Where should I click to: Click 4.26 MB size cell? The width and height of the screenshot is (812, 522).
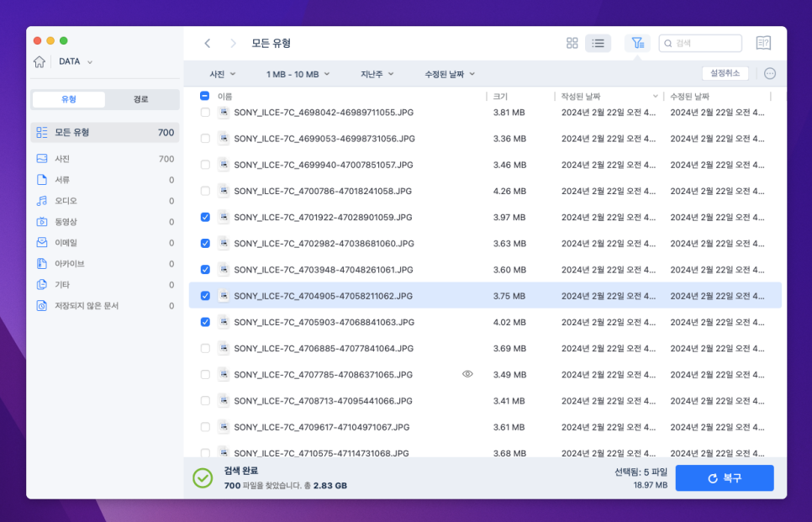(x=509, y=191)
